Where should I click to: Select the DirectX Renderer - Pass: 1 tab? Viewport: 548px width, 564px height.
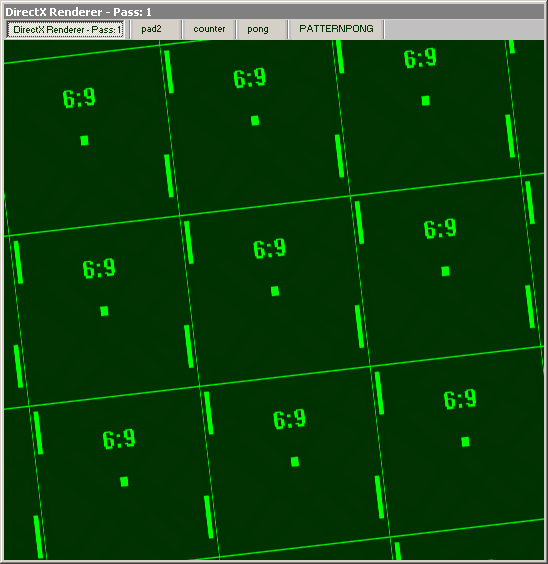tap(65, 29)
